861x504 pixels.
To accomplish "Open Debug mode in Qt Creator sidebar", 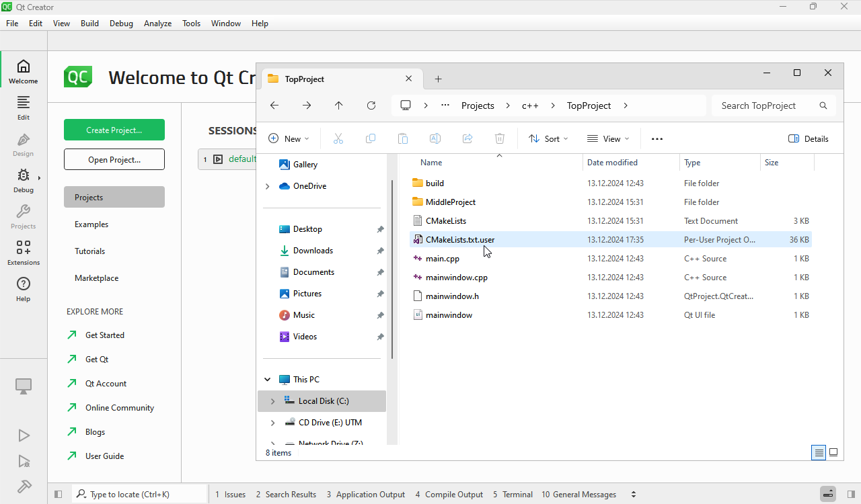I will pyautogui.click(x=24, y=180).
